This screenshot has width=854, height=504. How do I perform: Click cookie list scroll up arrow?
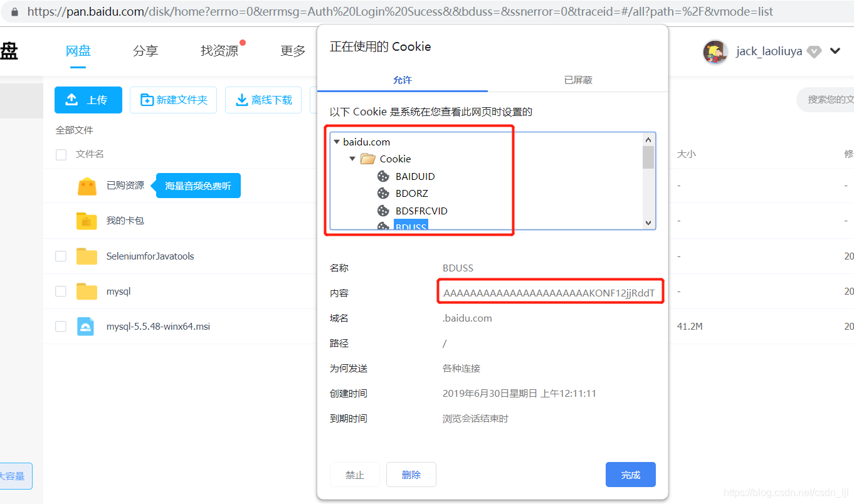pos(648,139)
